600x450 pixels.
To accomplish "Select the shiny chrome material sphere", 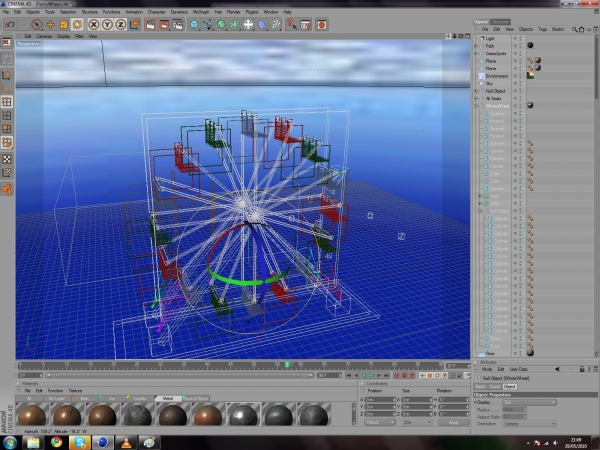I will tap(243, 415).
